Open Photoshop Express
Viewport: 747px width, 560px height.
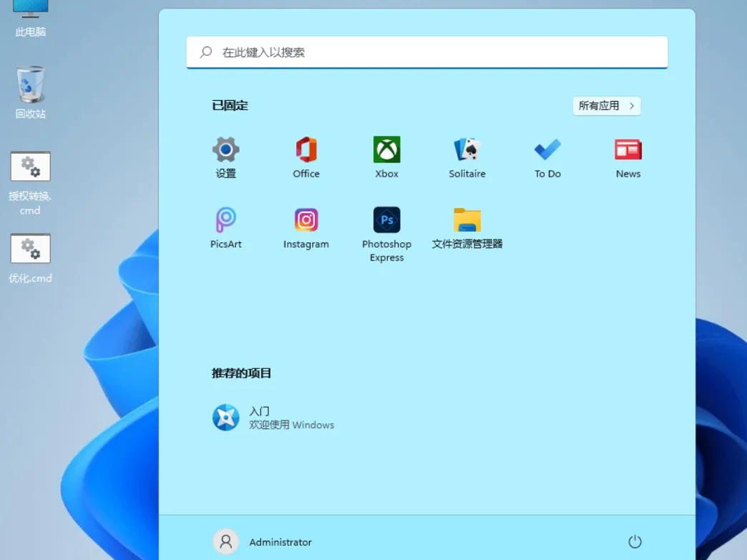coord(386,227)
